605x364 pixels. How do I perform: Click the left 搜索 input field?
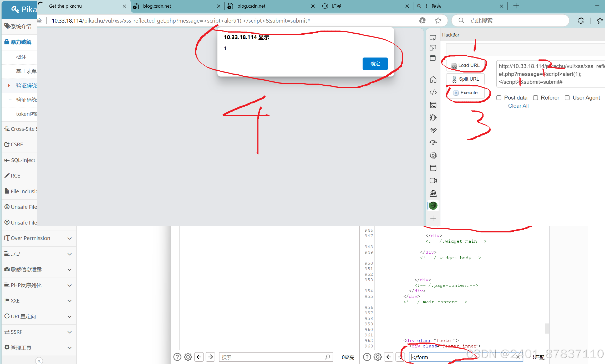click(276, 357)
